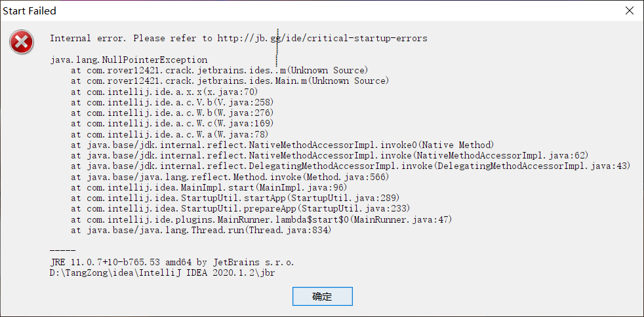Click the ides.Main.m(Unknown Source) stack line
The height and width of the screenshot is (317, 644).
coord(230,81)
